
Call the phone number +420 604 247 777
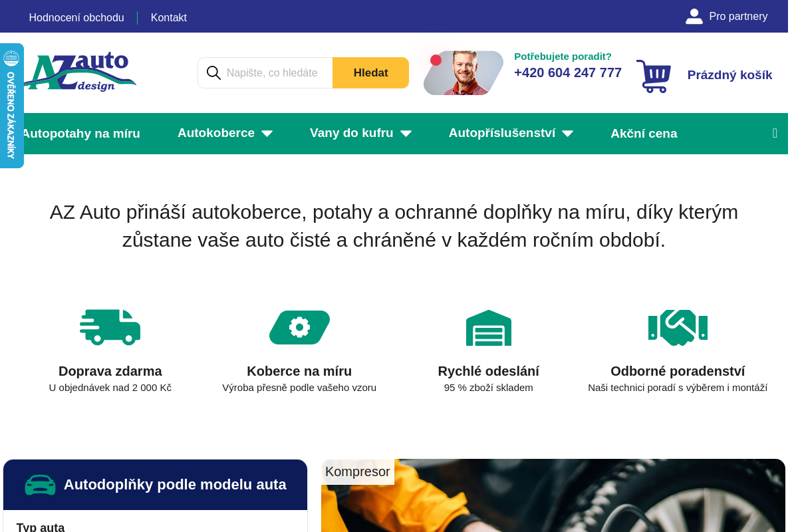tap(567, 72)
